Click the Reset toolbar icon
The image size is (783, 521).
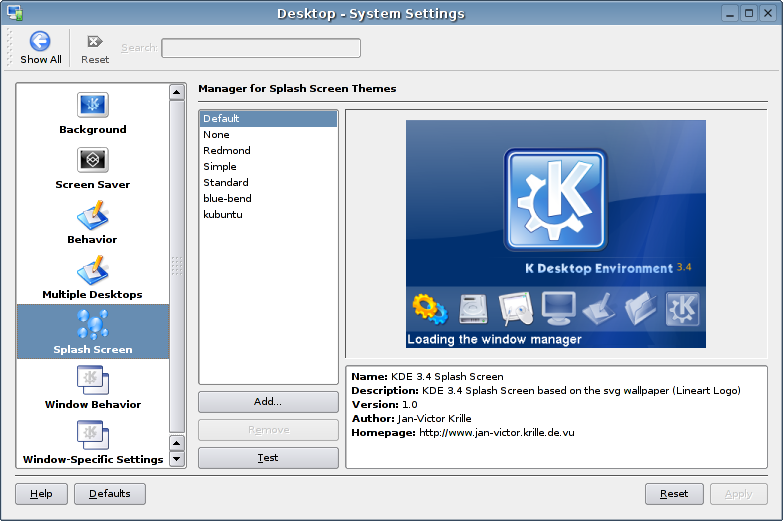(94, 41)
